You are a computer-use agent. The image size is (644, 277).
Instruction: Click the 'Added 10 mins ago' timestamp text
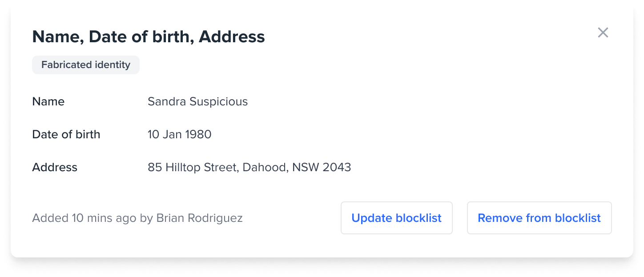click(85, 218)
